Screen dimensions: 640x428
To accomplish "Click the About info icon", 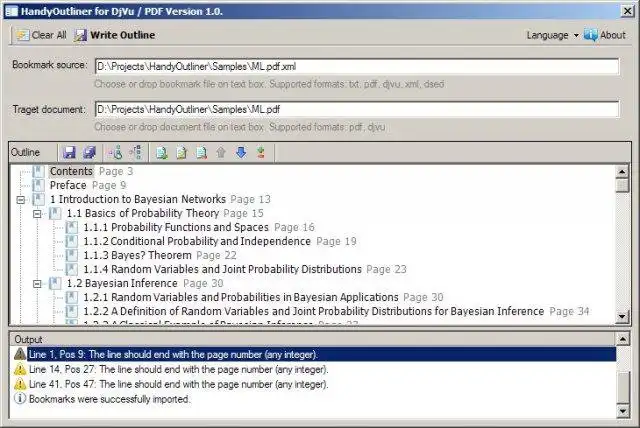I will [x=590, y=35].
